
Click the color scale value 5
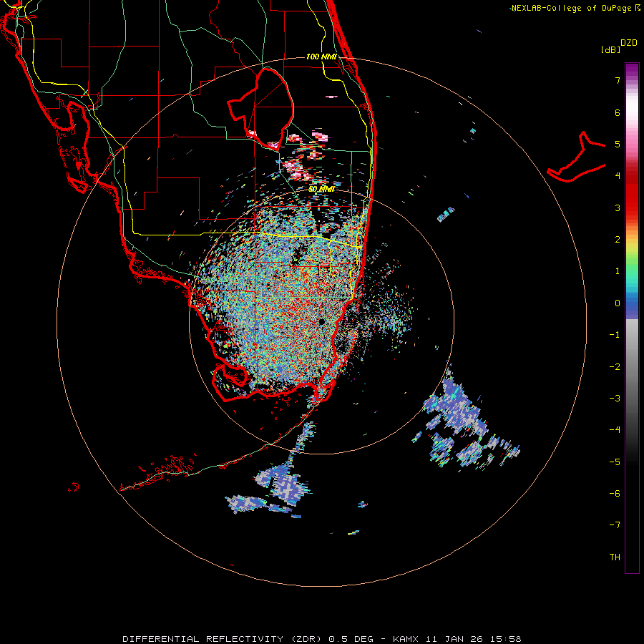pos(618,144)
